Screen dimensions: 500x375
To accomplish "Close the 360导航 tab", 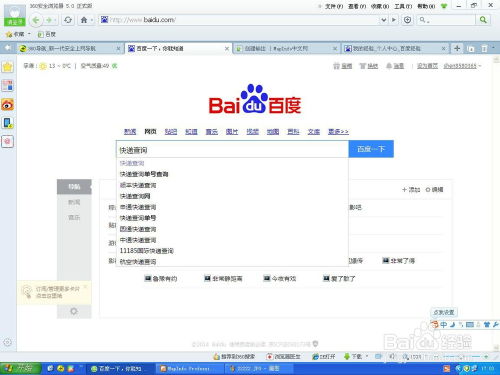I will coord(118,49).
